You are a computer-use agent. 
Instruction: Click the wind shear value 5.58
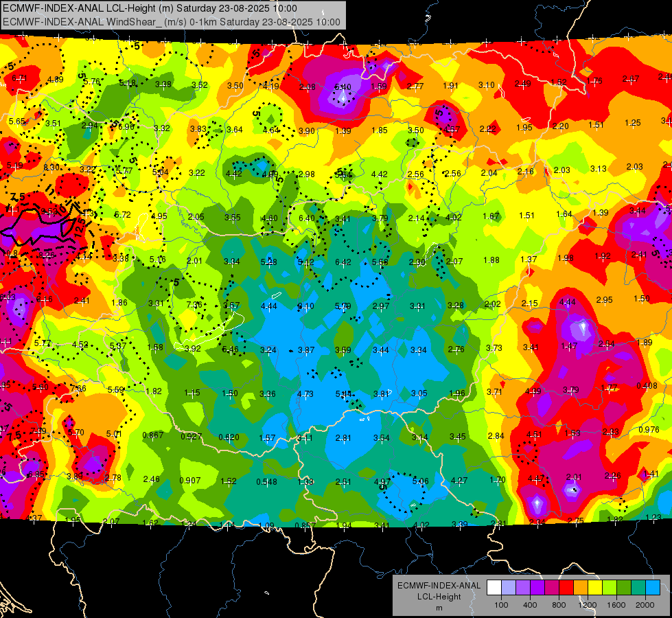pos(380,262)
